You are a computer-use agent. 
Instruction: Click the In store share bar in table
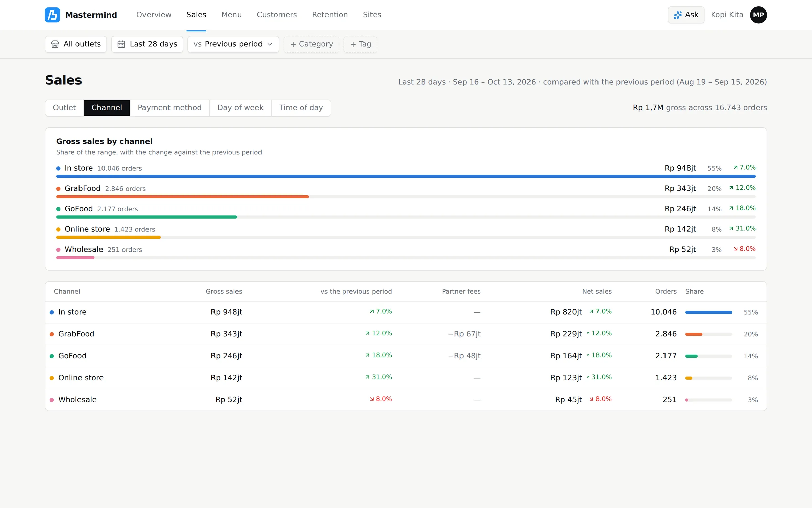(709, 312)
